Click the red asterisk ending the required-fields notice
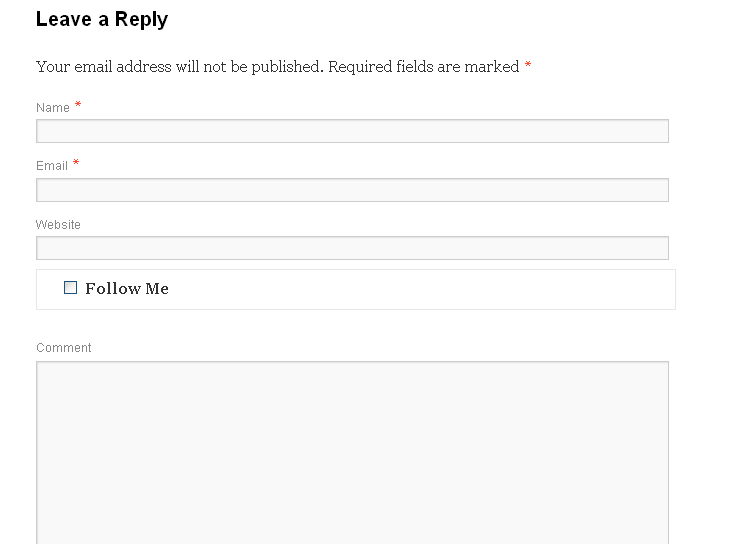Image resolution: width=746 pixels, height=544 pixels. pyautogui.click(x=528, y=66)
